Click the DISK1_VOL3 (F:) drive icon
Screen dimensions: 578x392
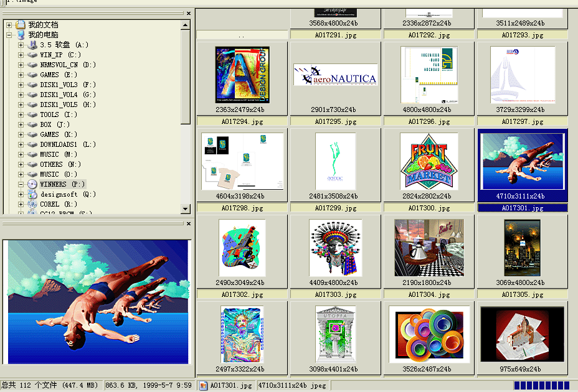[32, 85]
